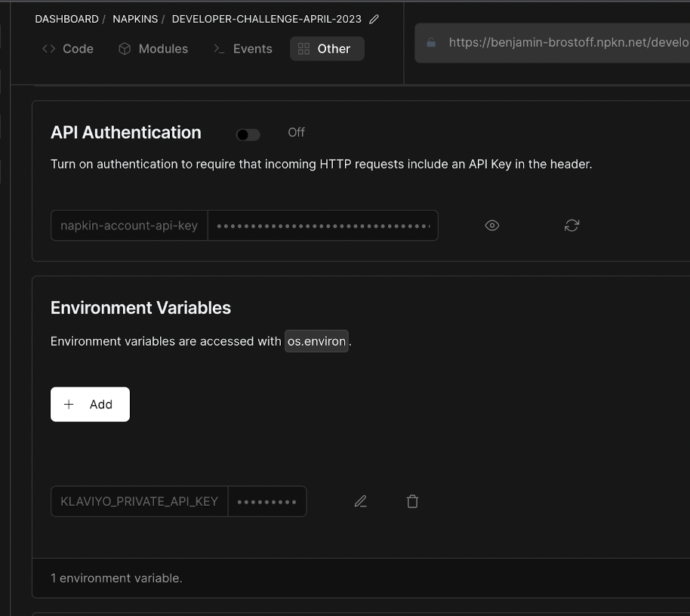Go to DASHBOARD breadcrumb
Image resolution: width=690 pixels, height=616 pixels.
(x=67, y=20)
